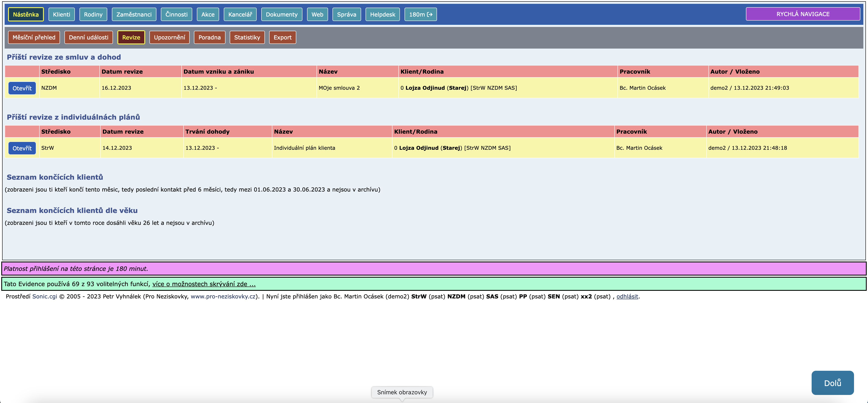868x403 pixels.
Task: Go to Zaměstnanci menu
Action: (134, 14)
